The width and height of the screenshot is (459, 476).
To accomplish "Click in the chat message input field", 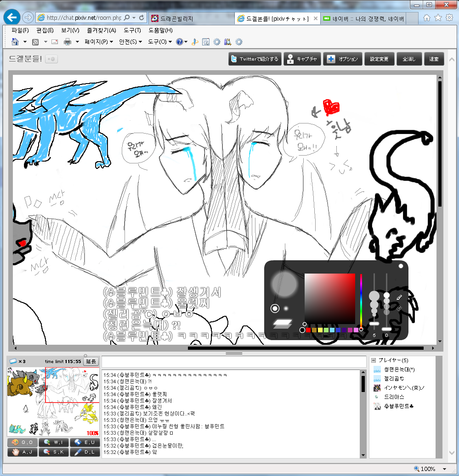I will pos(233,361).
